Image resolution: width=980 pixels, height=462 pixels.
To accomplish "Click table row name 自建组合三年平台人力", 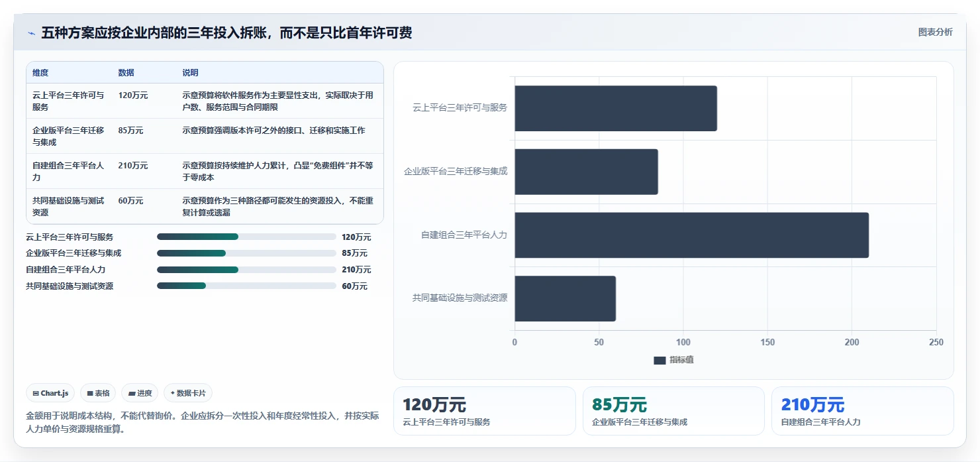I will click(x=68, y=172).
